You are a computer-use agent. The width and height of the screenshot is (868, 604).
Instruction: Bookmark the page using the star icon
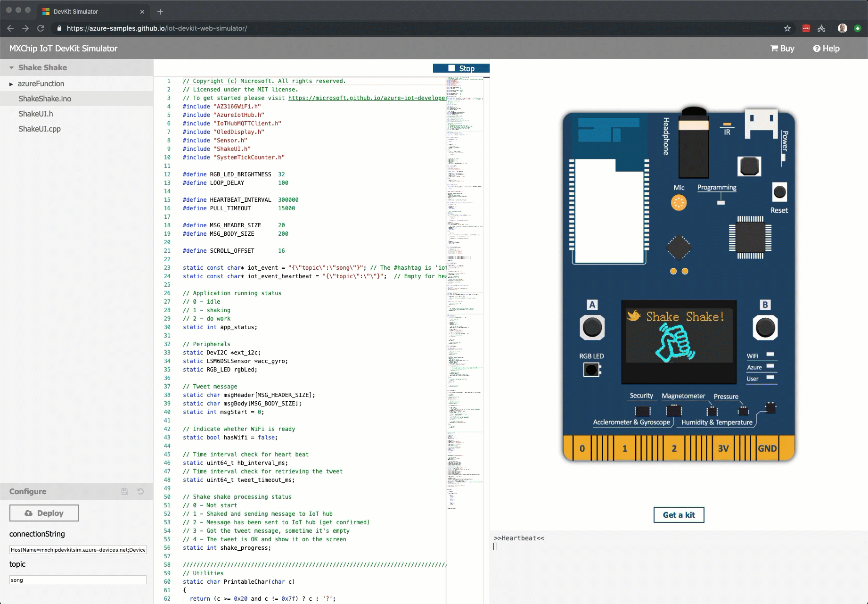(x=787, y=28)
